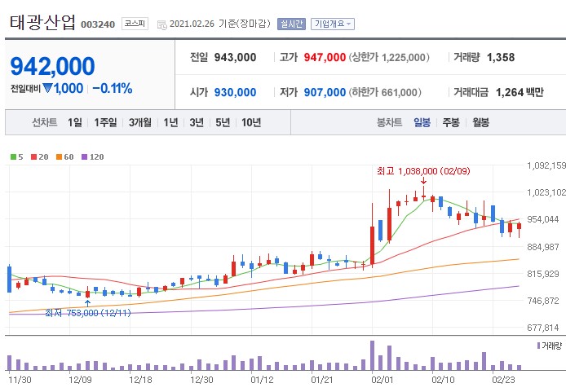The height and width of the screenshot is (392, 566).
Task: Click the 01/12 date axis label
Action: point(262,380)
